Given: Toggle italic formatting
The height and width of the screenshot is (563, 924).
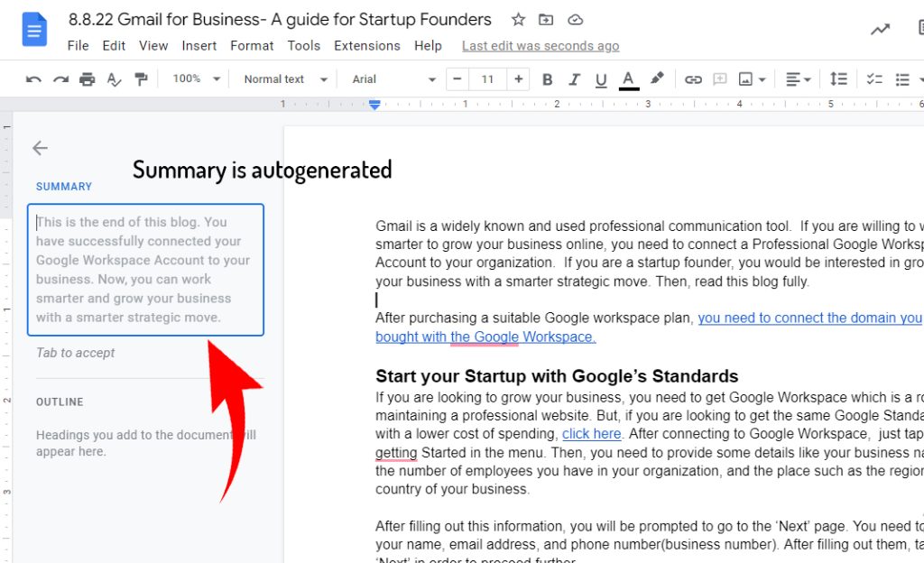Looking at the screenshot, I should (x=574, y=78).
